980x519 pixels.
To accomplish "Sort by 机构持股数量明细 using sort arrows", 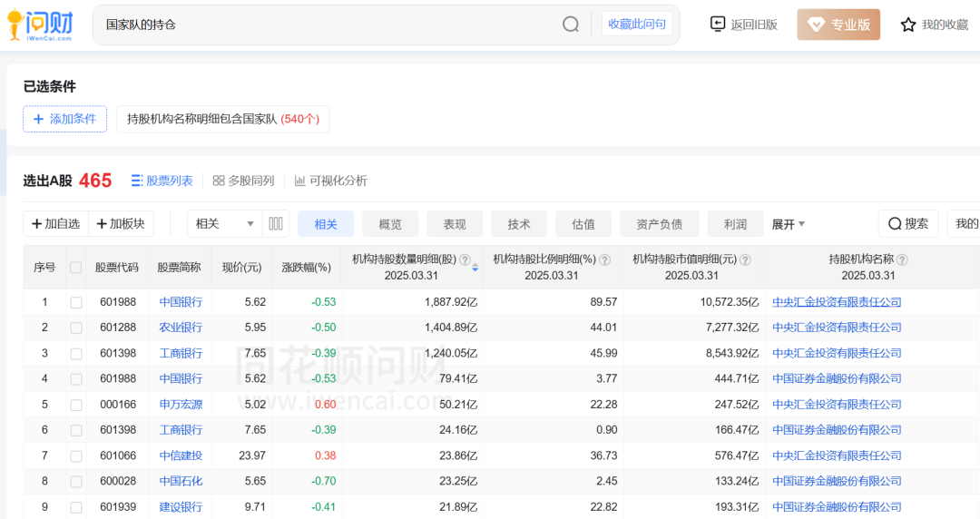I will click(475, 269).
